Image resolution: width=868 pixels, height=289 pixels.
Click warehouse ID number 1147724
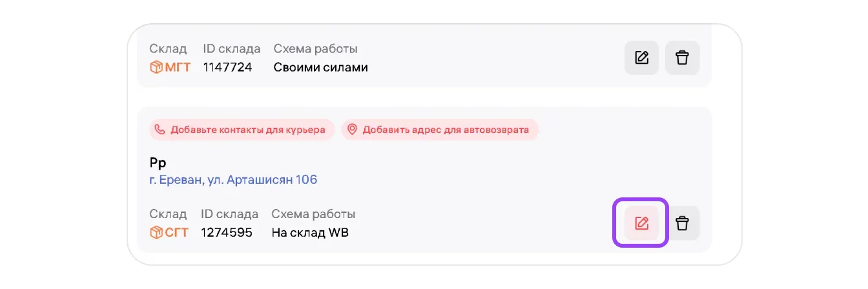(x=227, y=67)
